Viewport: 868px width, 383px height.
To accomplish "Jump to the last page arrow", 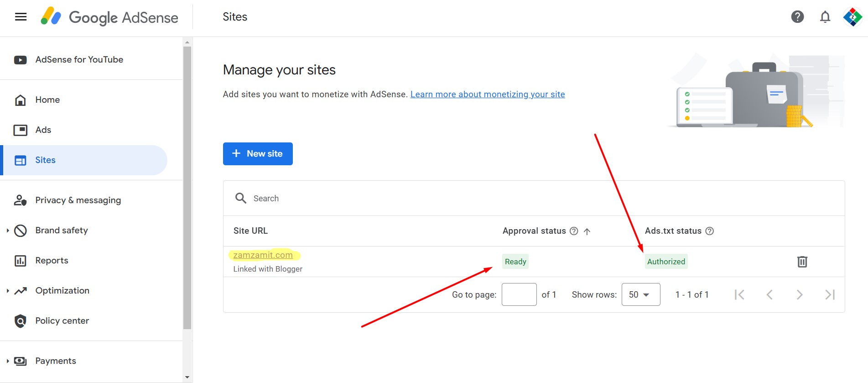I will (830, 295).
